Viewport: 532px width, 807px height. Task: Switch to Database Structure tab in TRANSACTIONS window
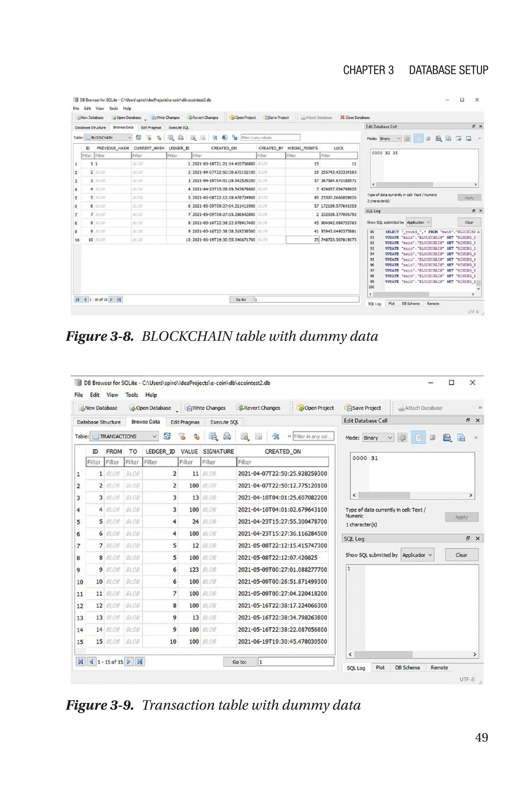coord(99,422)
